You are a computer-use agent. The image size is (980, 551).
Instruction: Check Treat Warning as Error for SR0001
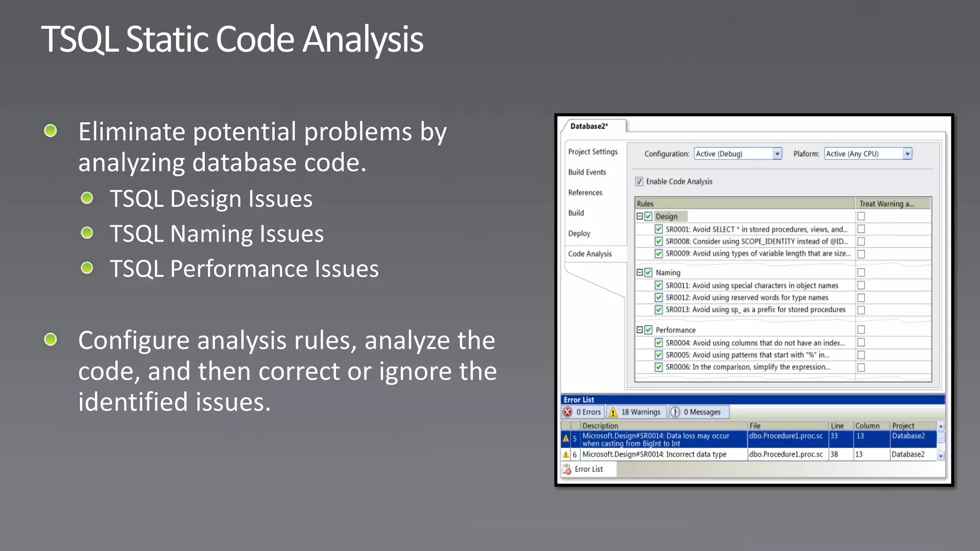861,229
